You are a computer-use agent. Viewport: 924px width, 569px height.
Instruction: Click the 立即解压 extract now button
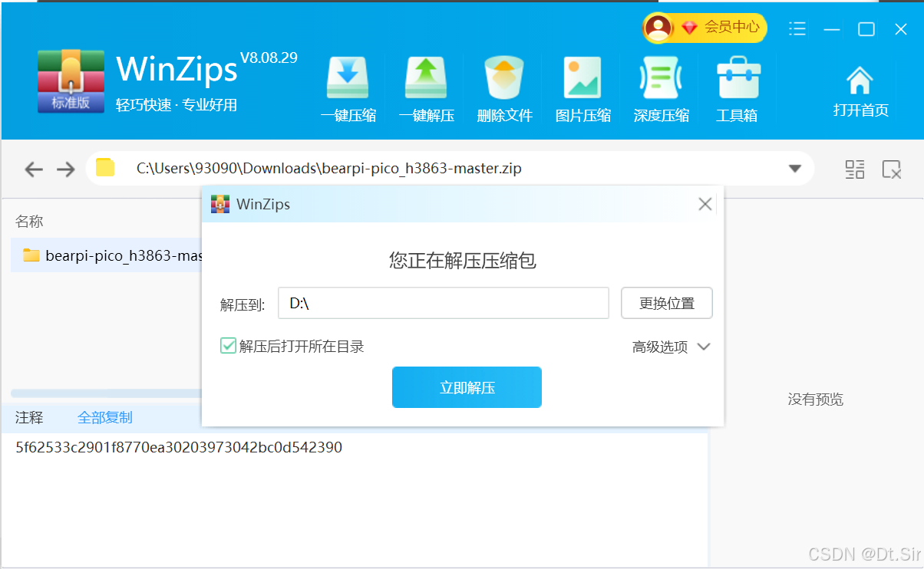(467, 387)
